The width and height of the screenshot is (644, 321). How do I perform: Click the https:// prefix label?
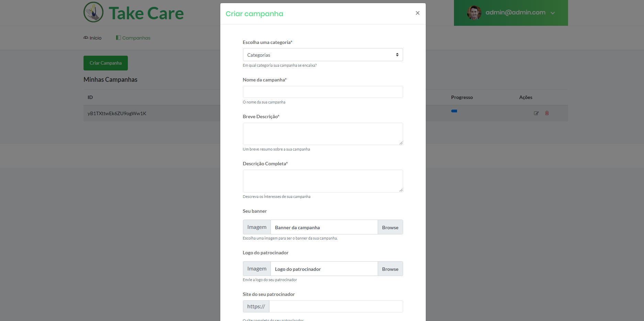tap(256, 306)
